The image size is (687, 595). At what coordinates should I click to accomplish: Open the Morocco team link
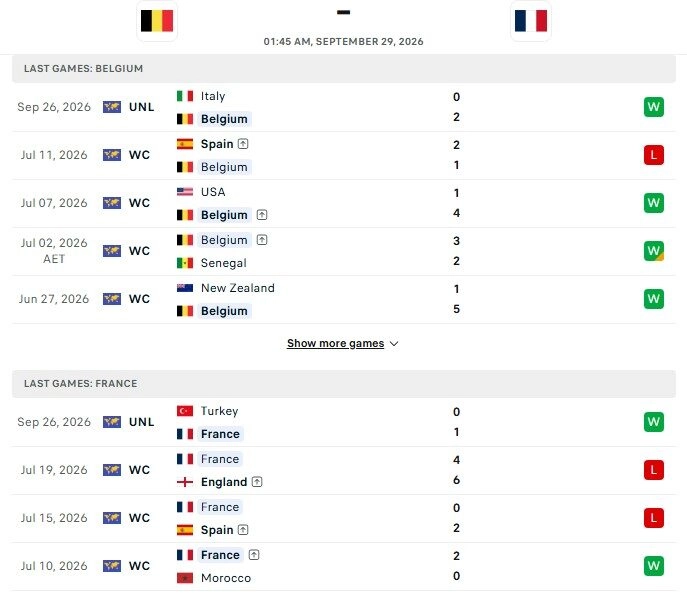pyautogui.click(x=226, y=578)
